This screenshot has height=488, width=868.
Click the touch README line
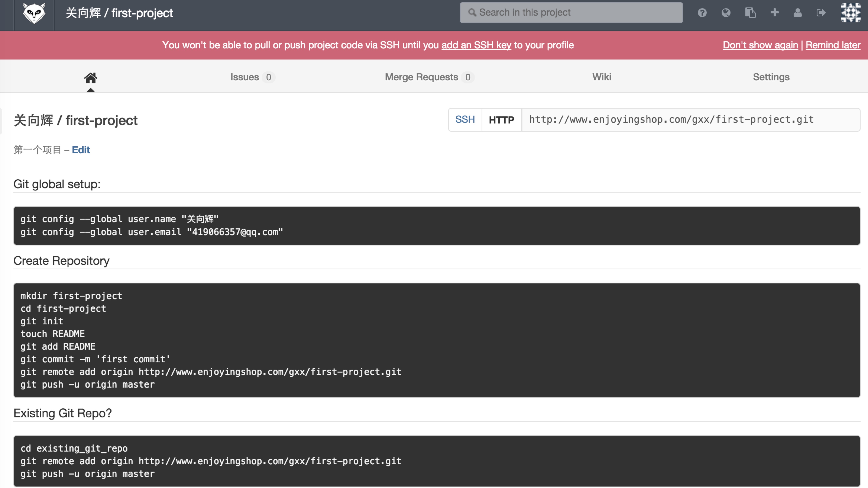(52, 334)
